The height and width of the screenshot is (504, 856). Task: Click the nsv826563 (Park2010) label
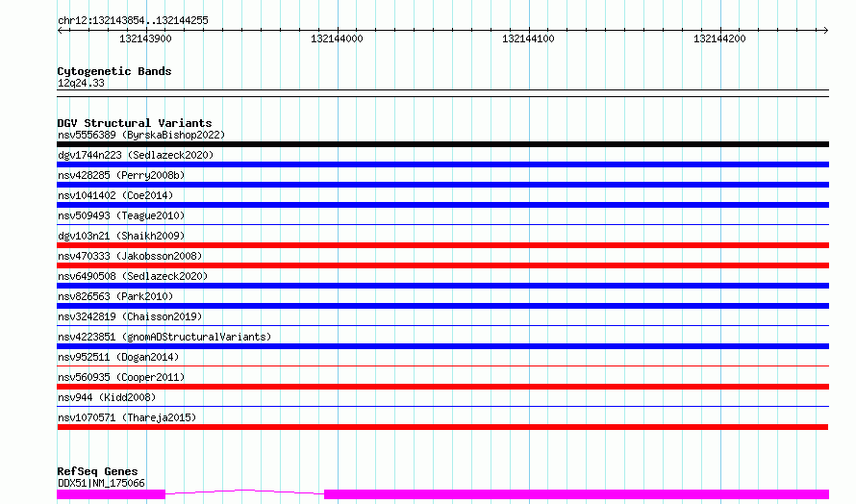115,296
